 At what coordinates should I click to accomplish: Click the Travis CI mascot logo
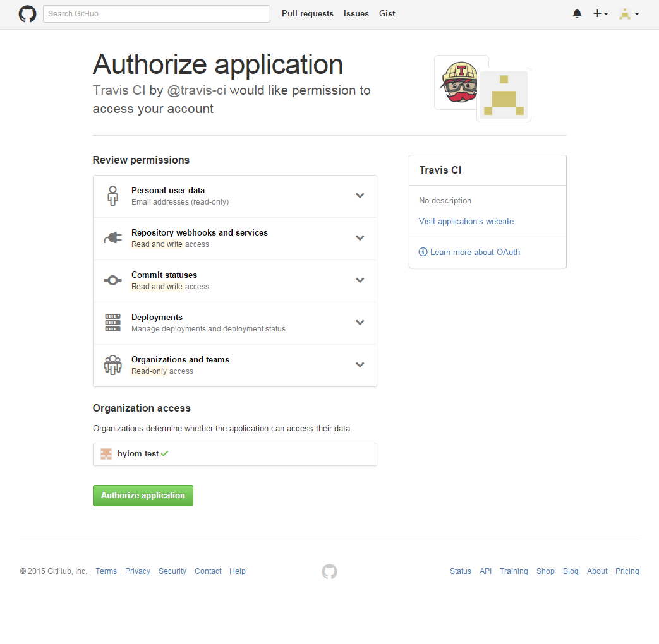pos(459,82)
